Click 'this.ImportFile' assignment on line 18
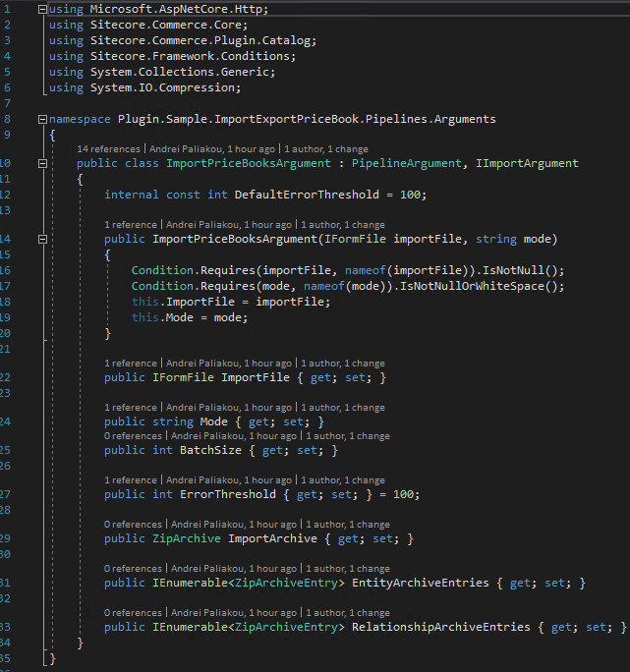This screenshot has width=630, height=672. coord(183,303)
